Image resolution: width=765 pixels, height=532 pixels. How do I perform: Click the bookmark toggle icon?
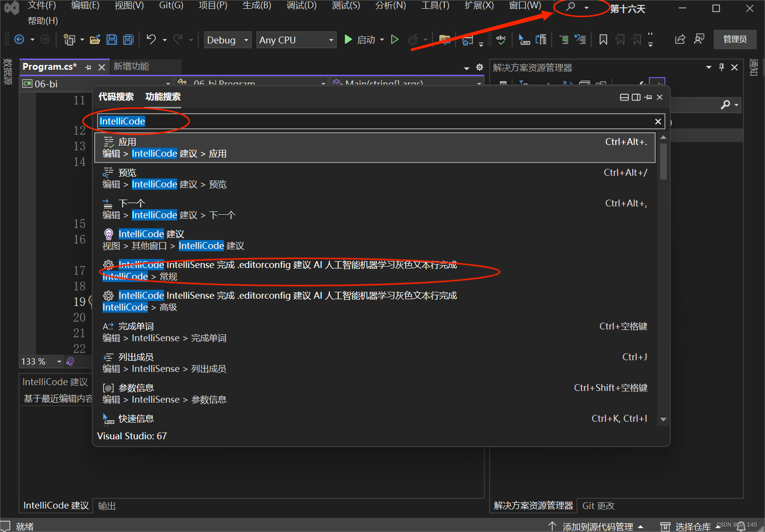coord(603,40)
